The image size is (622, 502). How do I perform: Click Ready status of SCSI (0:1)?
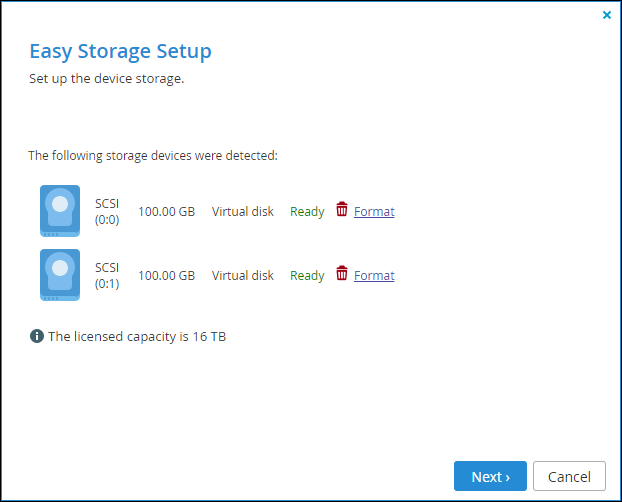(x=307, y=275)
